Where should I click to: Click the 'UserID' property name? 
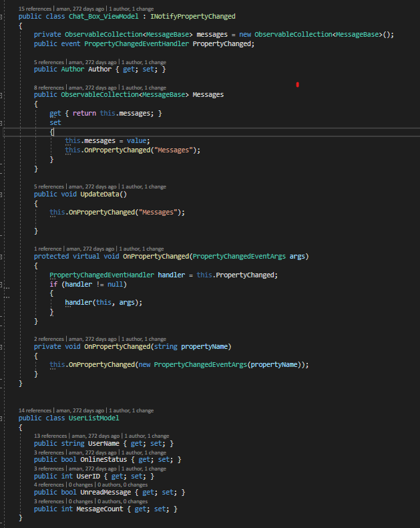88,477
